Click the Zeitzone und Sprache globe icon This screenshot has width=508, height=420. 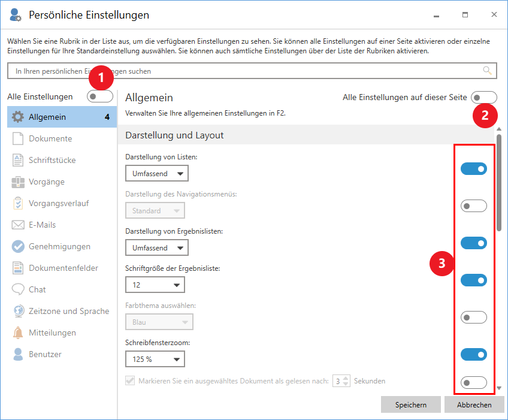tap(19, 311)
